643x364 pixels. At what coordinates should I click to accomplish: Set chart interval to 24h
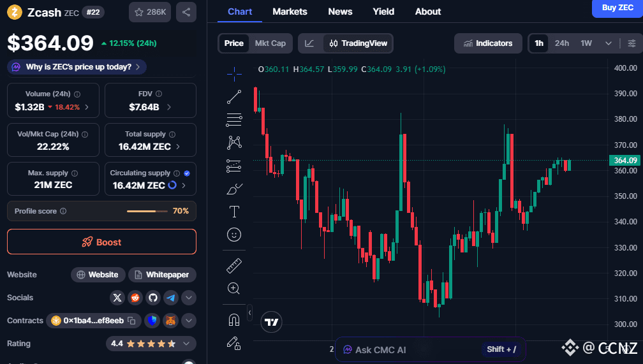(562, 43)
